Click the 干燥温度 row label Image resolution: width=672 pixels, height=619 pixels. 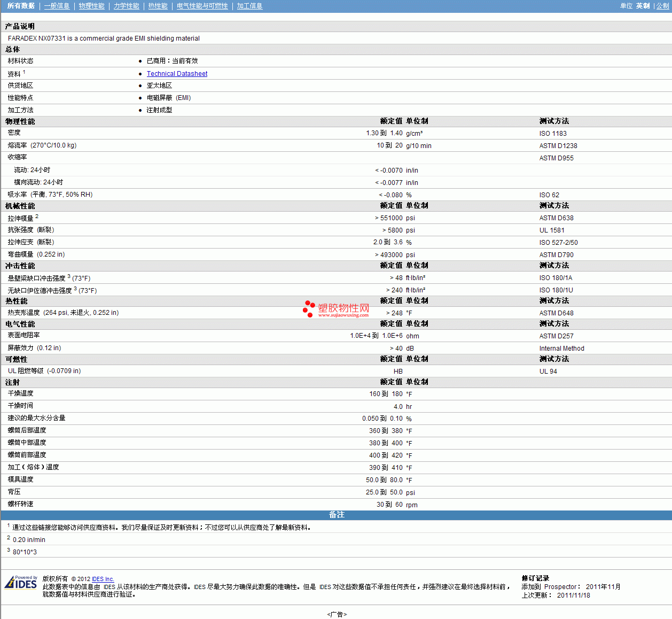point(20,393)
